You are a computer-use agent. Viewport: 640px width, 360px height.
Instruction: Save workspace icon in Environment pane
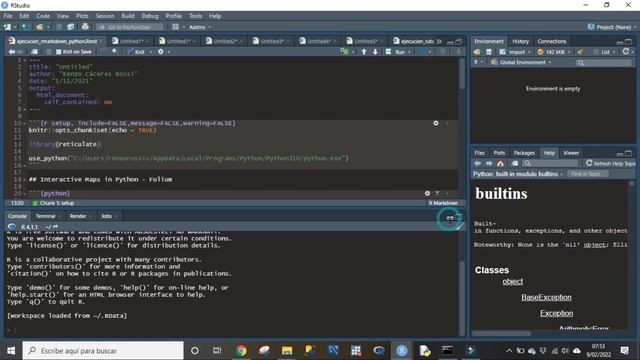point(489,52)
